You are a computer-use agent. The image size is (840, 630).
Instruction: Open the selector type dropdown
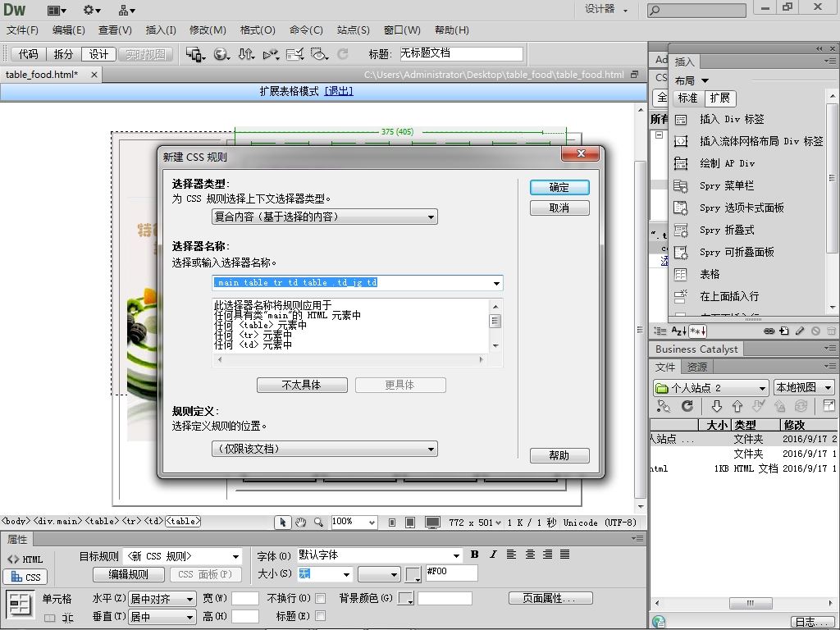point(325,217)
